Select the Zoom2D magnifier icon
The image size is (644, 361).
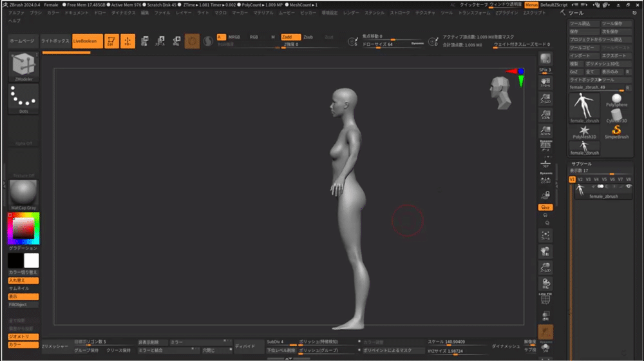pyautogui.click(x=545, y=99)
